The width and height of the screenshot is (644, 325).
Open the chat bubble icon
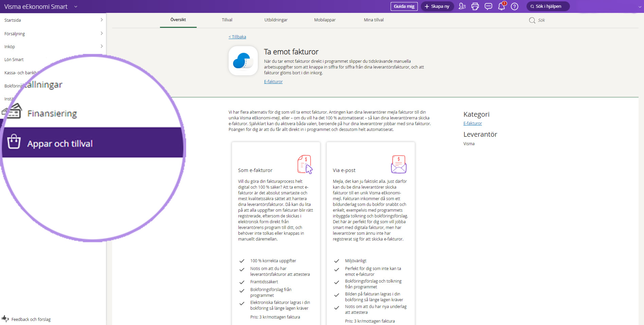[x=488, y=6]
